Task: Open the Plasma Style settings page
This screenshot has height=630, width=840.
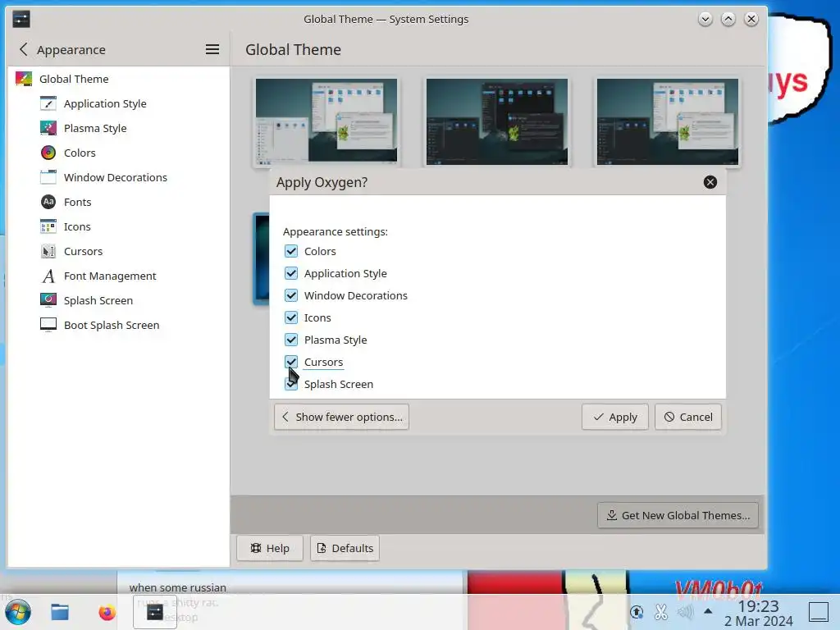Action: (x=95, y=128)
